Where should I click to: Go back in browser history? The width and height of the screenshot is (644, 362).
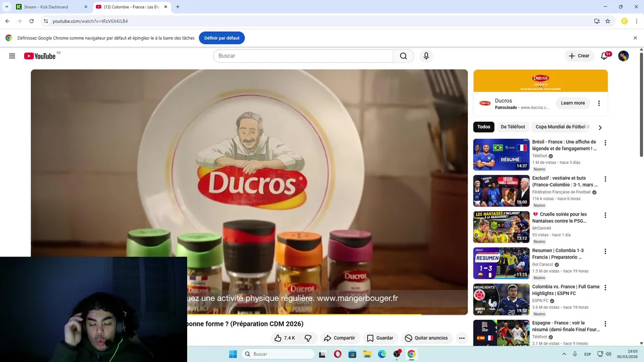tap(8, 21)
